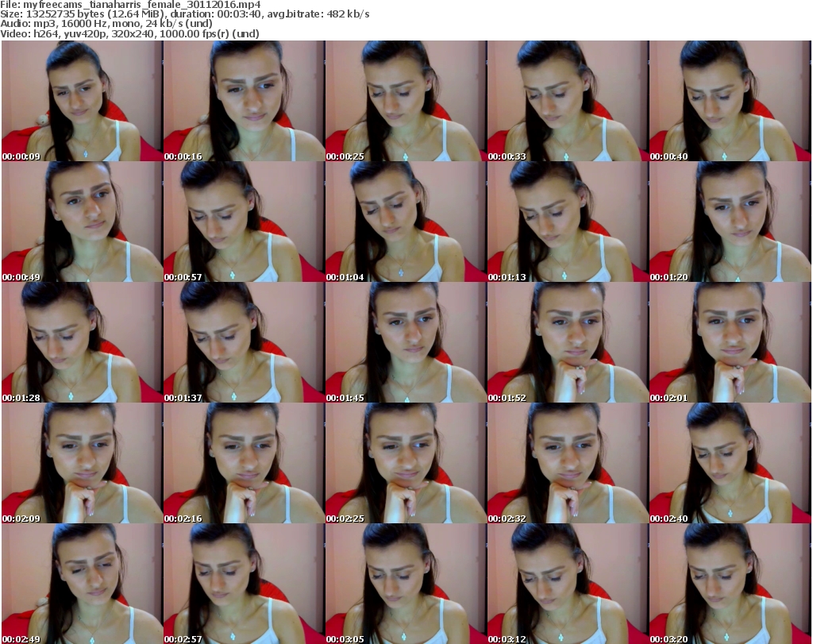This screenshot has width=813, height=644.
Task: Select the thumbnail timestamped 00:02:01
Action: [x=730, y=343]
